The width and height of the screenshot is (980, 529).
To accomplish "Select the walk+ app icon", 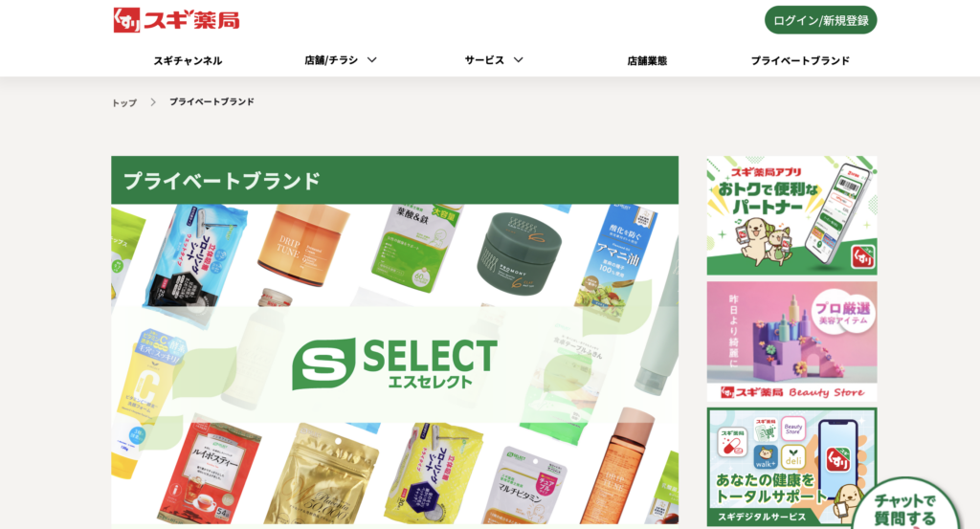I will (x=766, y=457).
